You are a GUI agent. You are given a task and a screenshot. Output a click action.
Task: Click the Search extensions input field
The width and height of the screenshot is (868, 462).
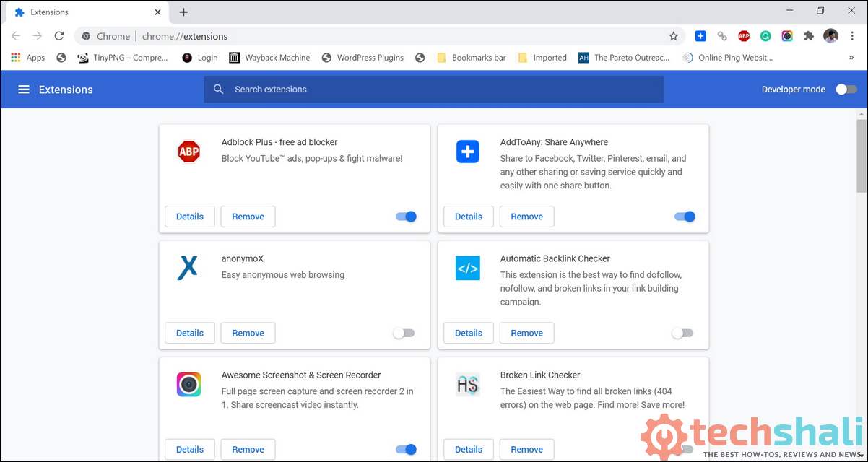433,90
